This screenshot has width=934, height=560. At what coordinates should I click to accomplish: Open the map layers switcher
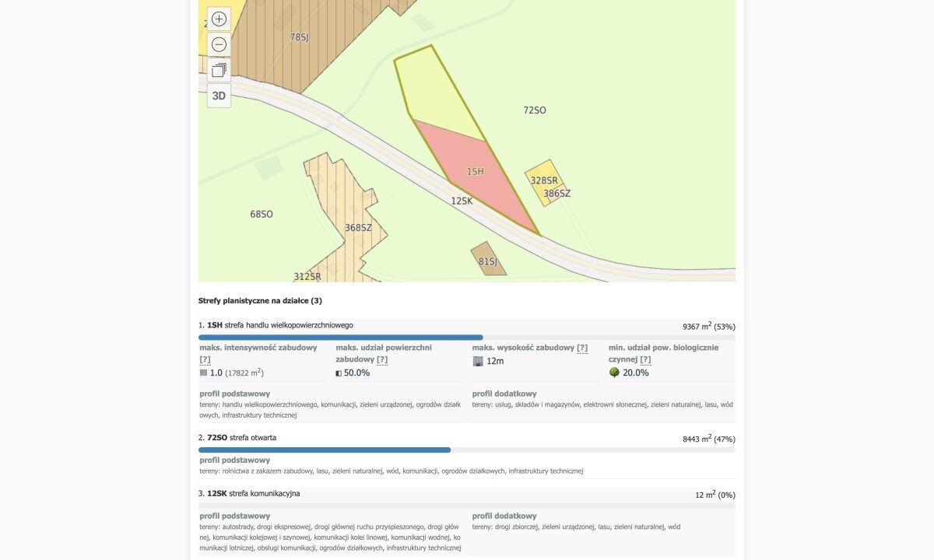(x=219, y=70)
